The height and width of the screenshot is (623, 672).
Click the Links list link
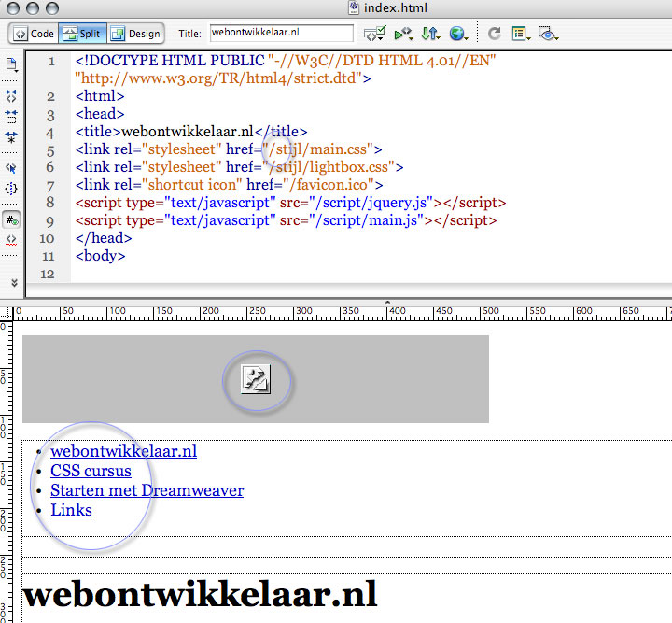[x=71, y=510]
